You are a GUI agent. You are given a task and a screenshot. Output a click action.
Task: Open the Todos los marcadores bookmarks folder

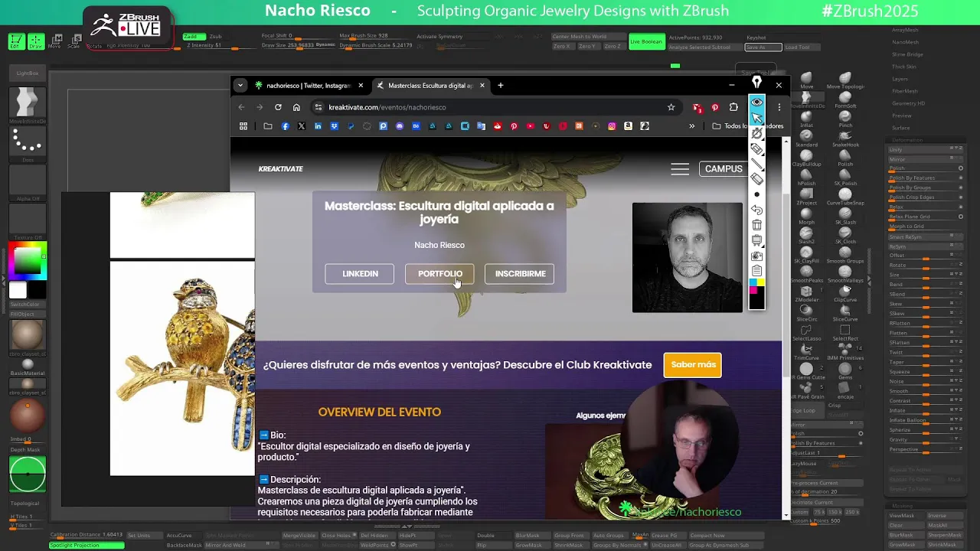pyautogui.click(x=747, y=126)
